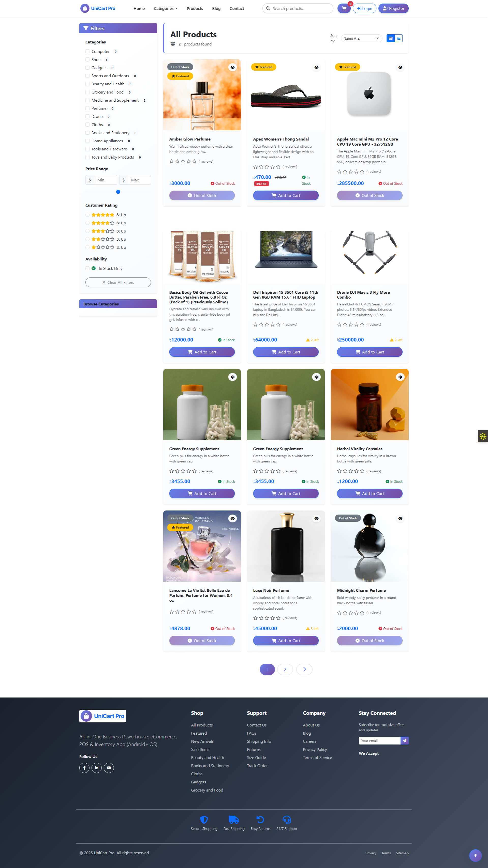Switch to list view layout icon

tap(399, 38)
